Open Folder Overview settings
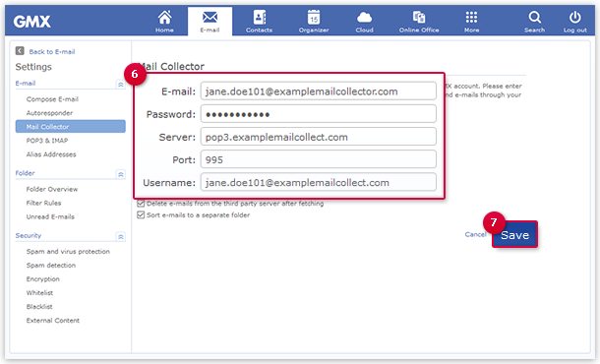This screenshot has height=364, width=600. click(52, 189)
